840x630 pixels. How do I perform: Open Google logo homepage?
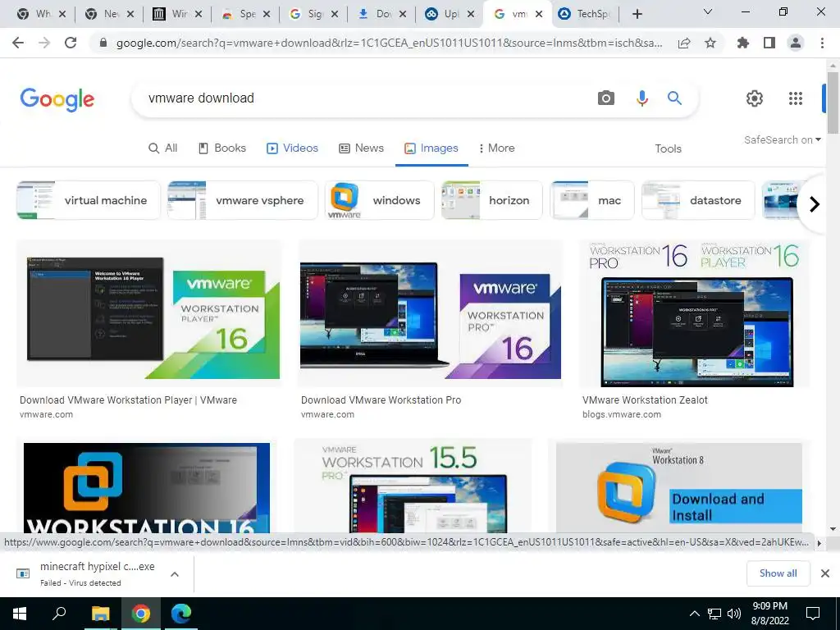[x=57, y=99]
